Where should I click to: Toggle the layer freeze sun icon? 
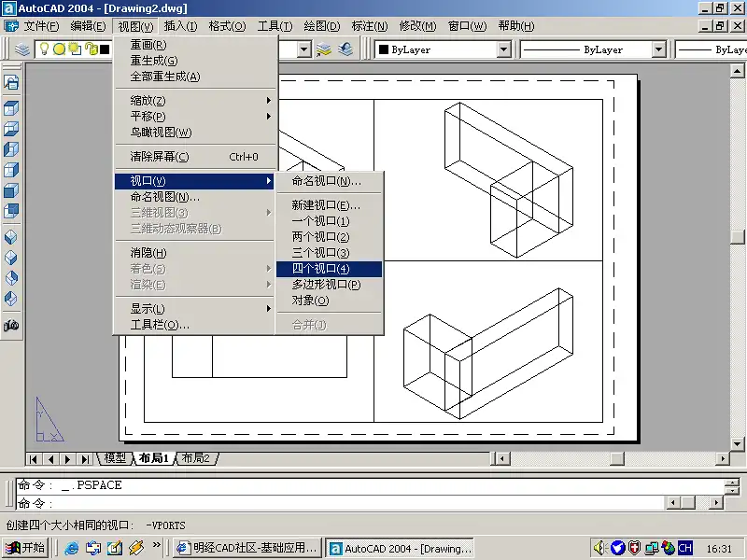click(58, 49)
